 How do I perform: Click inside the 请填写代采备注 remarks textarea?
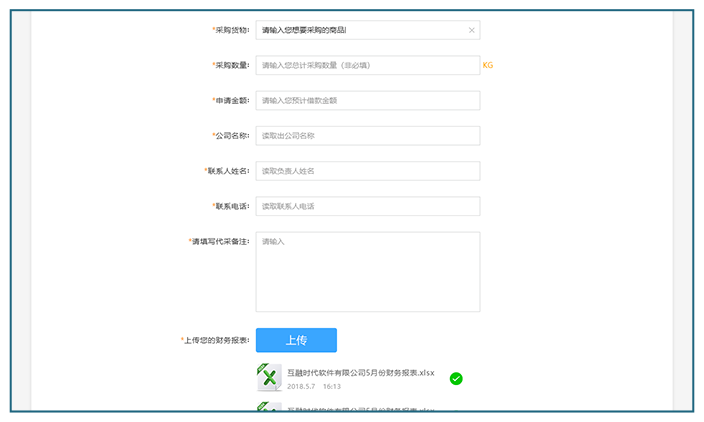(367, 272)
